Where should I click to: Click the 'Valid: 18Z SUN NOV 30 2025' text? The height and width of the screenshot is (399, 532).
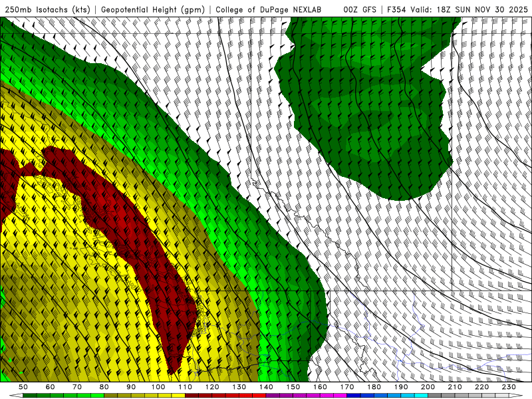469,9
